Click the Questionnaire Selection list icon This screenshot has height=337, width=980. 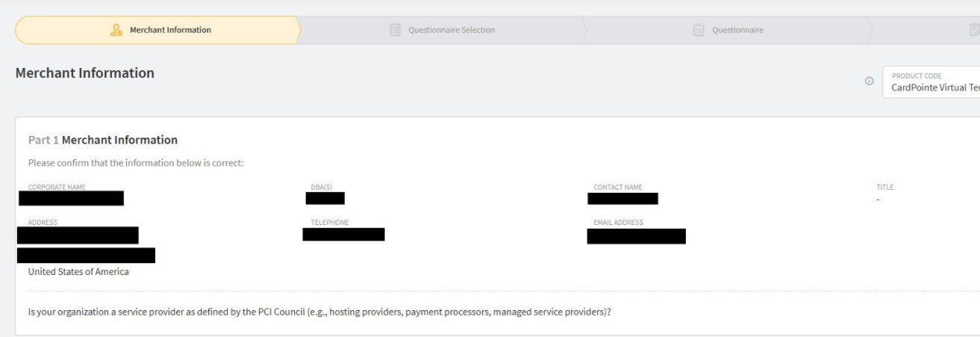point(396,31)
